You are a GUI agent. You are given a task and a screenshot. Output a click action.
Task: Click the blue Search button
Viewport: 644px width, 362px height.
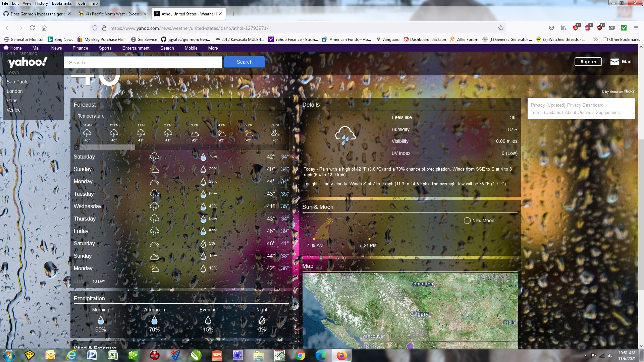pyautogui.click(x=245, y=62)
